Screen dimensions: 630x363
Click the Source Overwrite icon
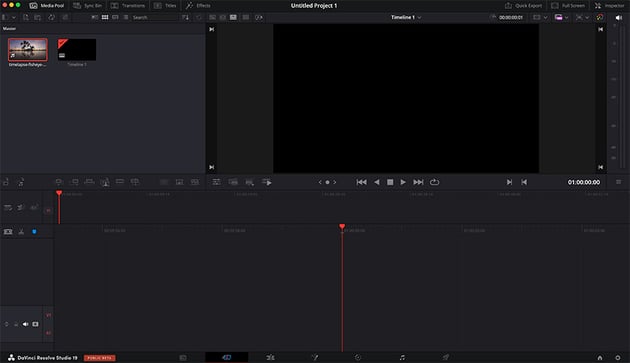point(135,182)
